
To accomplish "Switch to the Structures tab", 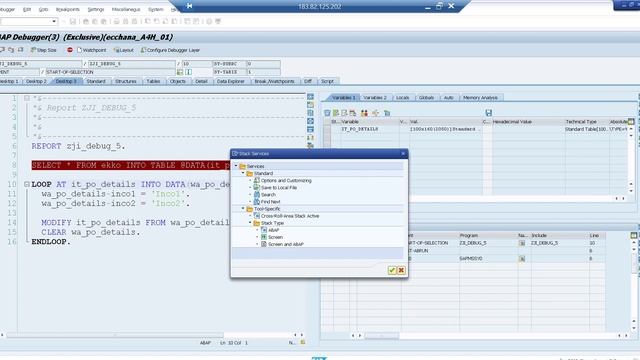I will point(126,81).
